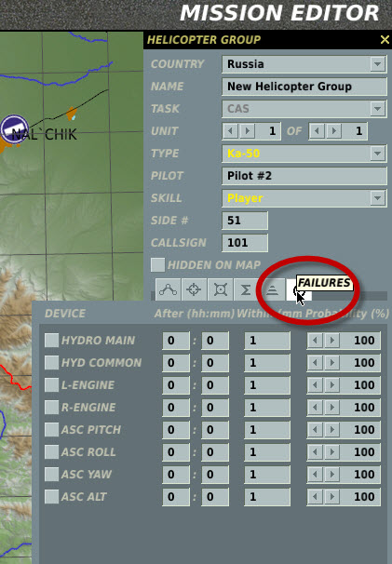Decrease L-ENGINE probability with left arrow
The image size is (392, 564).
point(316,385)
